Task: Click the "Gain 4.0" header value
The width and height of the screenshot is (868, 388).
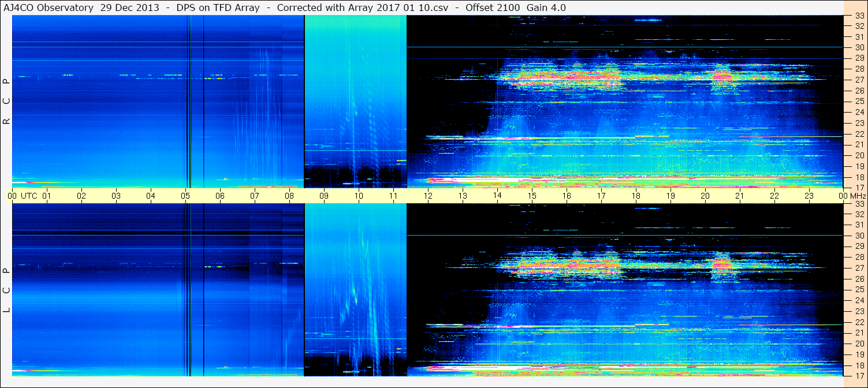Action: tap(547, 8)
